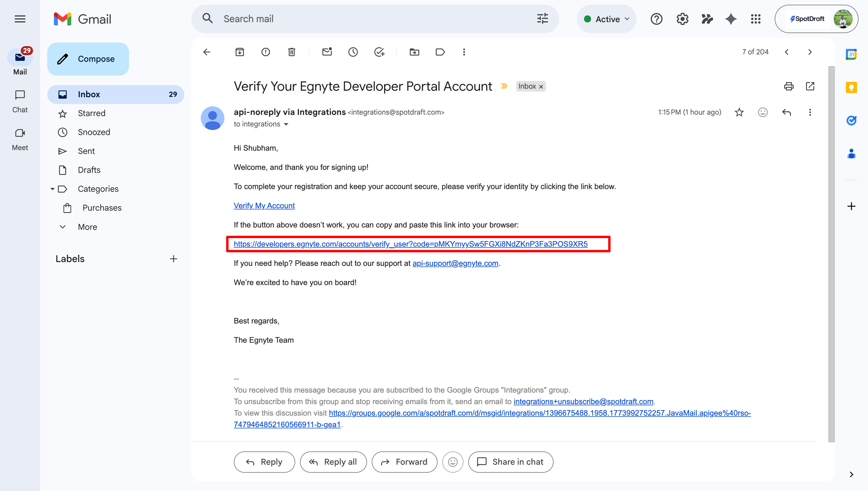Go to the Sent folder
This screenshot has width=868, height=491.
pyautogui.click(x=86, y=151)
